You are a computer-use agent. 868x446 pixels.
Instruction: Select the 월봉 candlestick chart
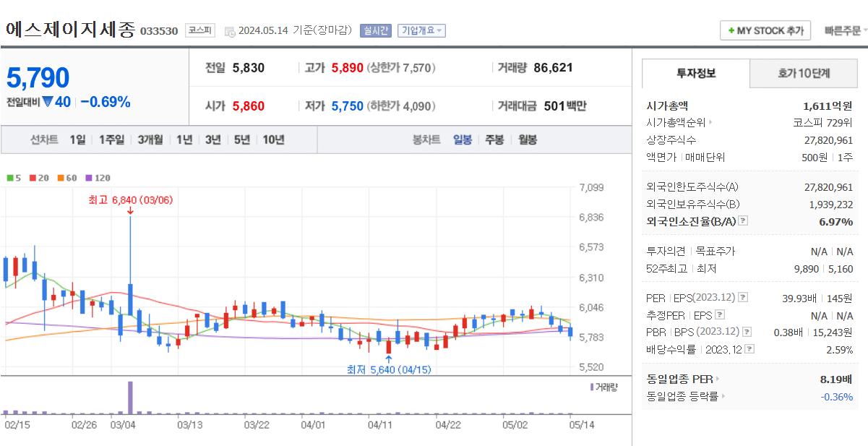coord(527,140)
